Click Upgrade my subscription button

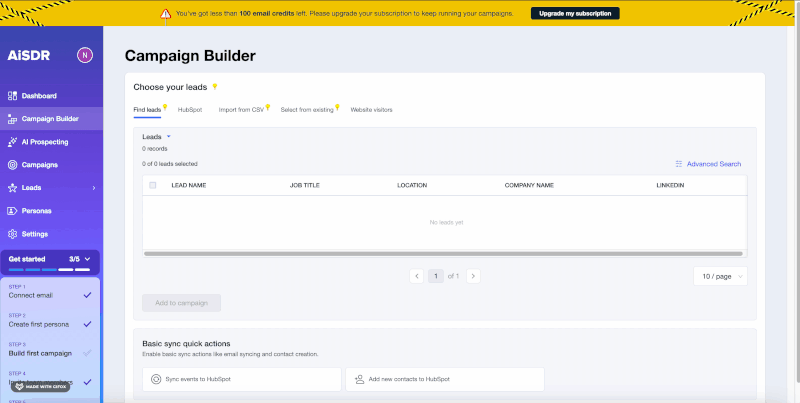[575, 13]
